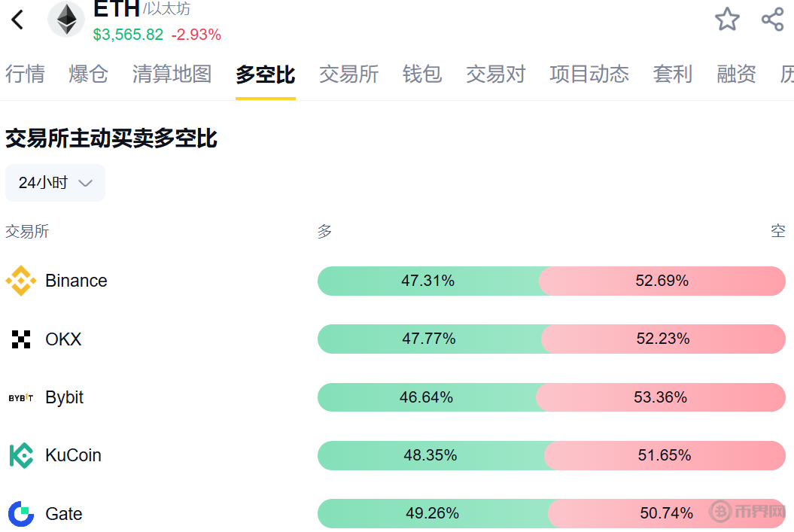Select the 清算地图 tab
Image resolution: width=794 pixels, height=532 pixels.
(172, 74)
